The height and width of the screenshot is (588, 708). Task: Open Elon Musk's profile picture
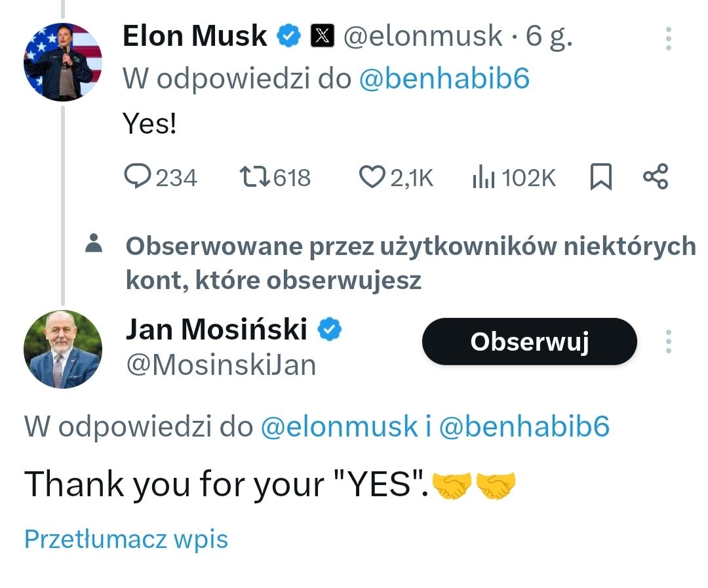[x=63, y=62]
